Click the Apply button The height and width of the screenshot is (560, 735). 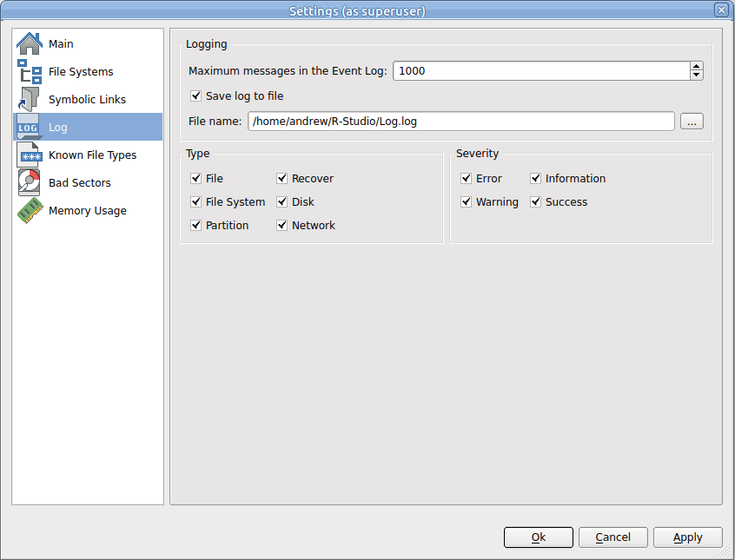(x=687, y=537)
